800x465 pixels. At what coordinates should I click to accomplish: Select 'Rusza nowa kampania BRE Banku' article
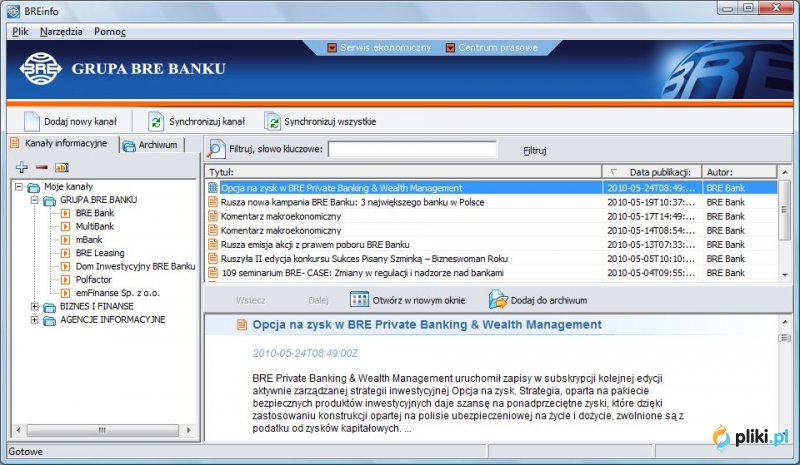pyautogui.click(x=492, y=202)
